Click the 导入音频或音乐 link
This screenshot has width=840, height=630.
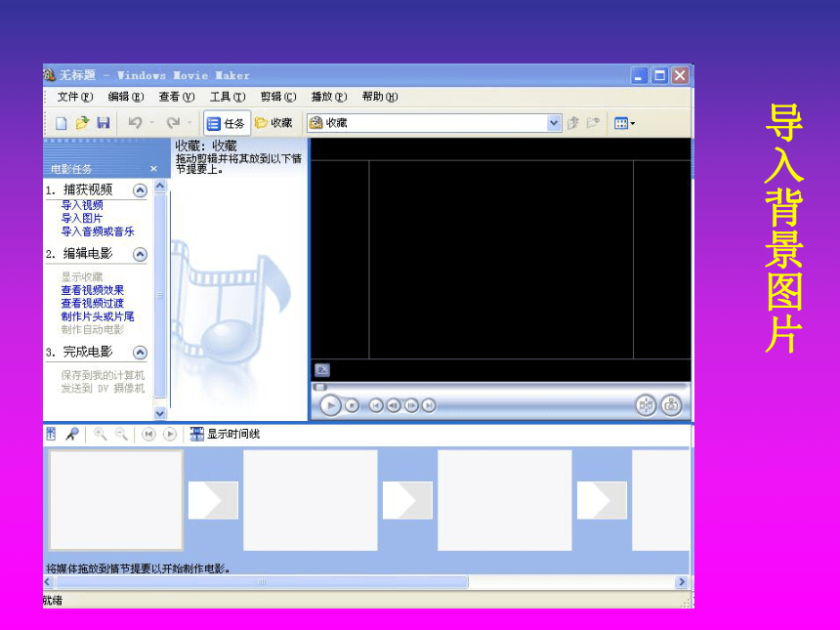point(98,231)
